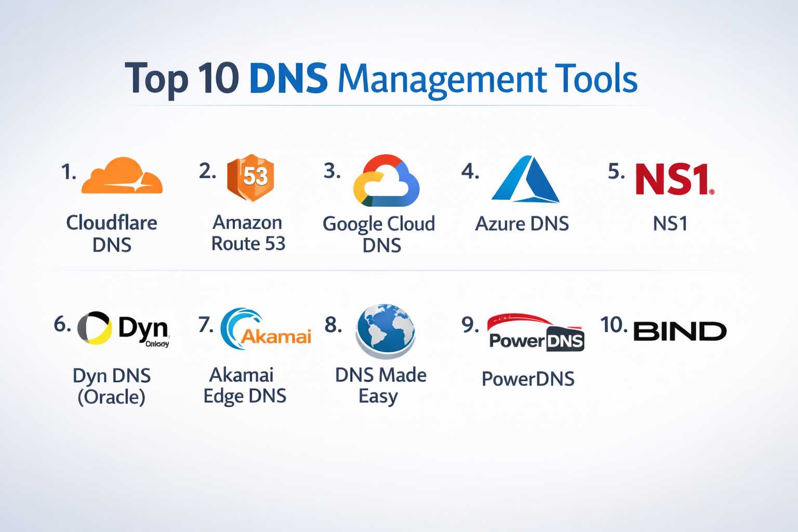This screenshot has height=532, width=798.
Task: Select the Akamai wave logo
Action: pyautogui.click(x=265, y=330)
